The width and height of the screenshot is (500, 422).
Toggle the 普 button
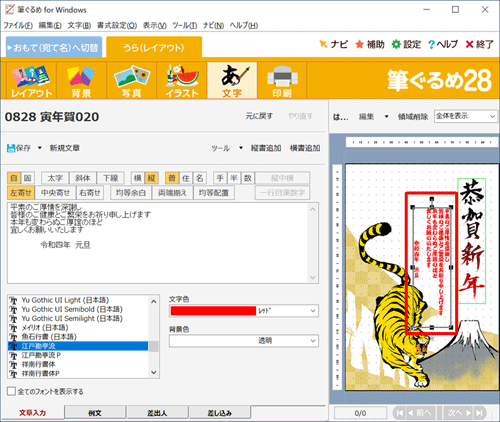(172, 178)
